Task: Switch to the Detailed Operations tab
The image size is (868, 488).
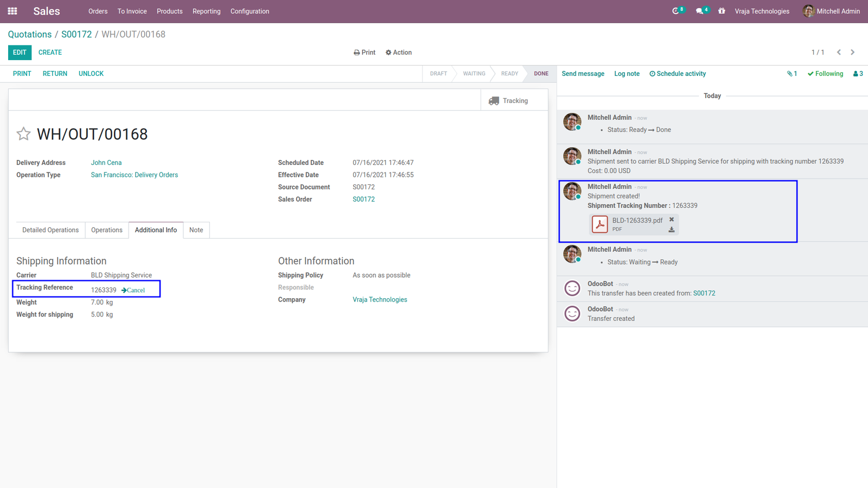Action: coord(50,230)
